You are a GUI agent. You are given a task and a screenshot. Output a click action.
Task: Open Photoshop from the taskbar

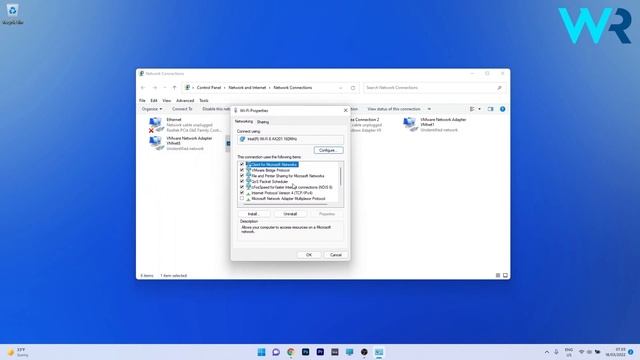click(305, 352)
